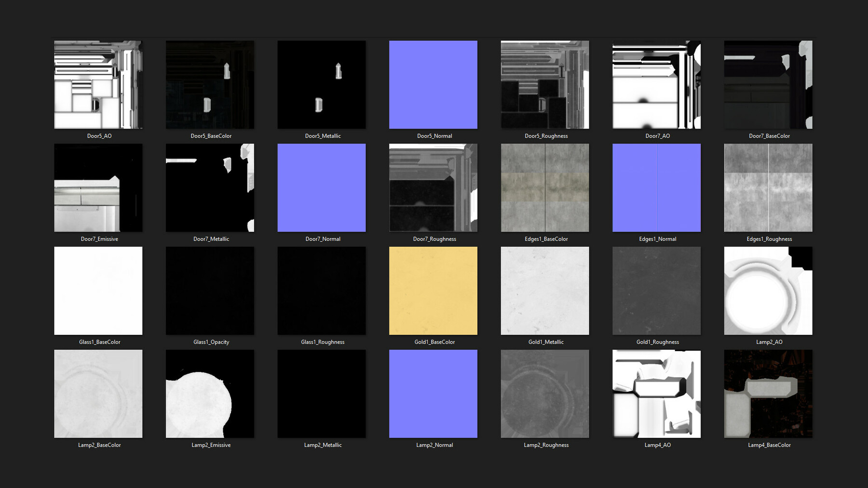
Task: Open the Edges1_BaseColor concrete texture
Action: coord(545,187)
